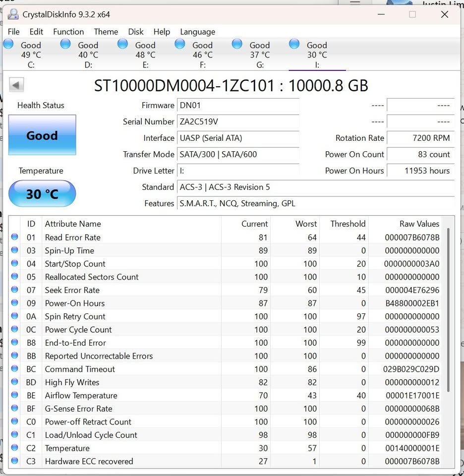Open the Language menu
The image size is (464, 476).
pos(198,32)
